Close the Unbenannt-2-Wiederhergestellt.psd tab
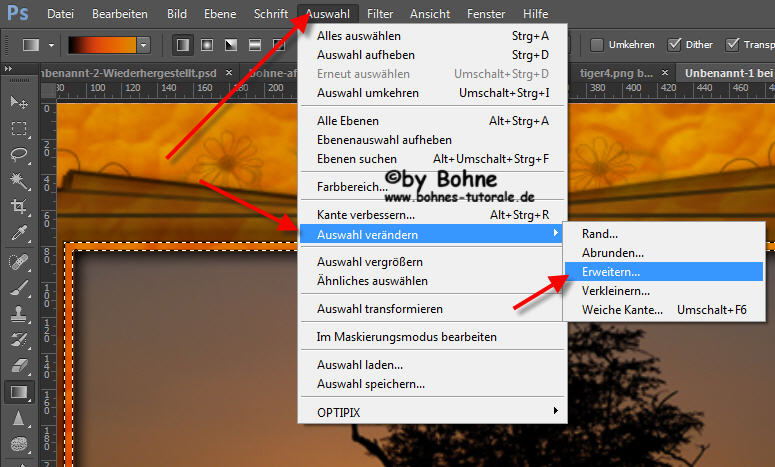This screenshot has width=775, height=467. 229,73
